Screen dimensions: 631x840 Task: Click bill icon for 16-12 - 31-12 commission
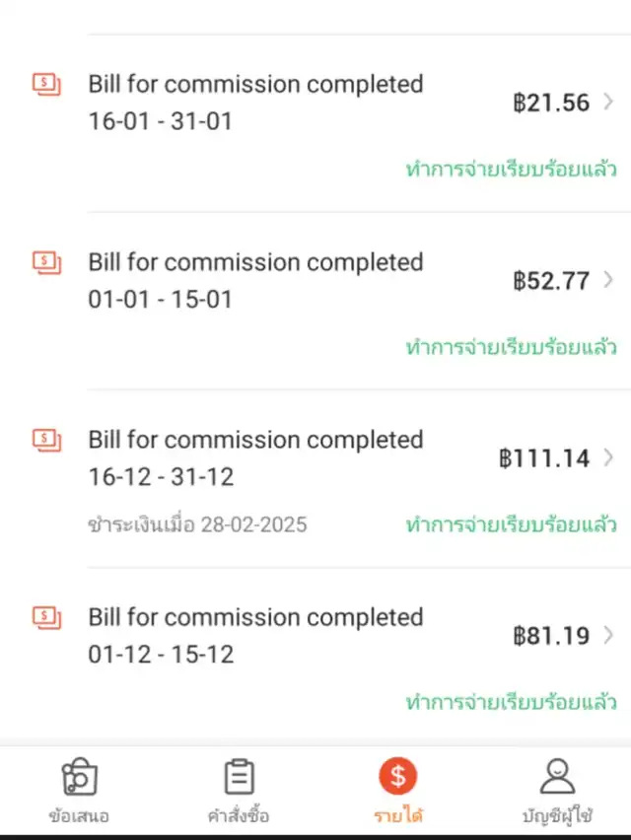46,439
